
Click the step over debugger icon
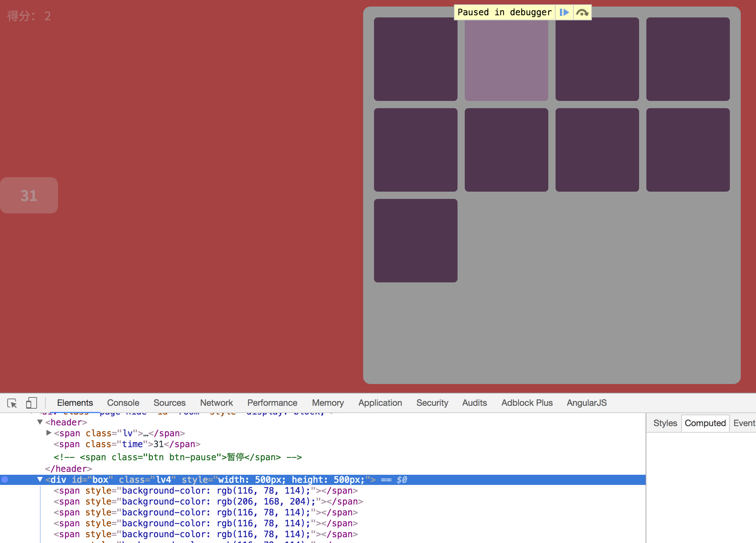pyautogui.click(x=582, y=12)
